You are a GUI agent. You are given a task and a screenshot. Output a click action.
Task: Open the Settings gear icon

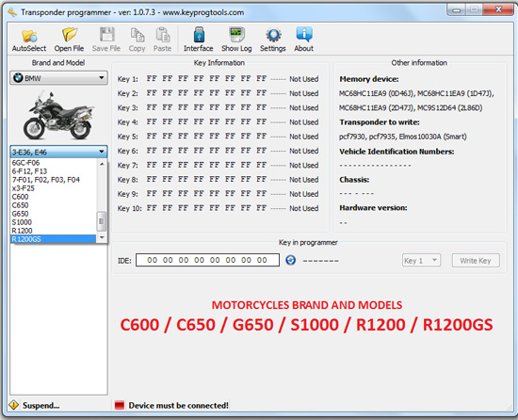coord(273,40)
